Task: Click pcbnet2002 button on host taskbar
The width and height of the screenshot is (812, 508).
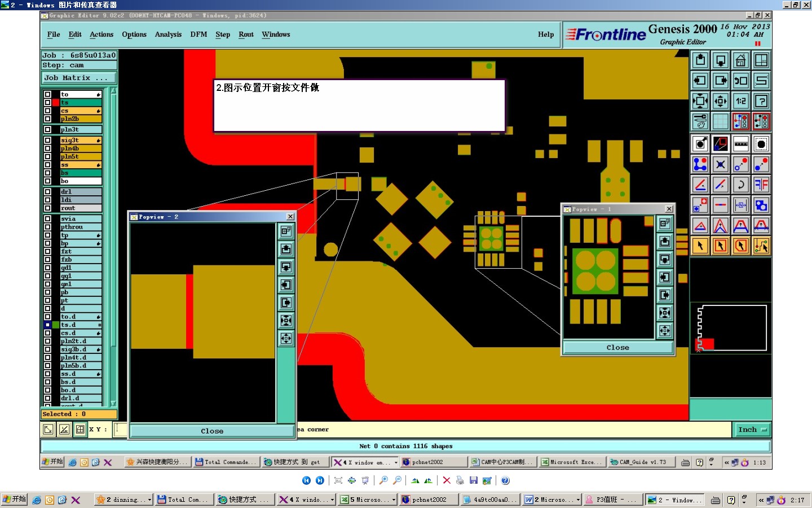Action: (x=429, y=500)
